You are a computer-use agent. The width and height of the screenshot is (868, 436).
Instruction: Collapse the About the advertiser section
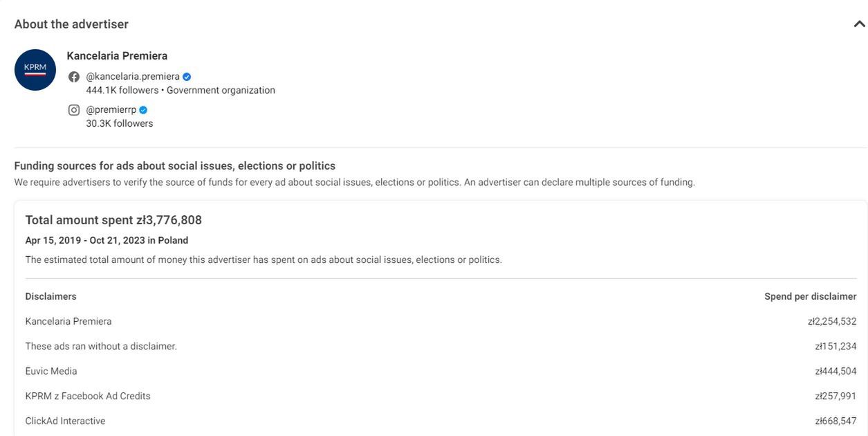click(x=859, y=24)
